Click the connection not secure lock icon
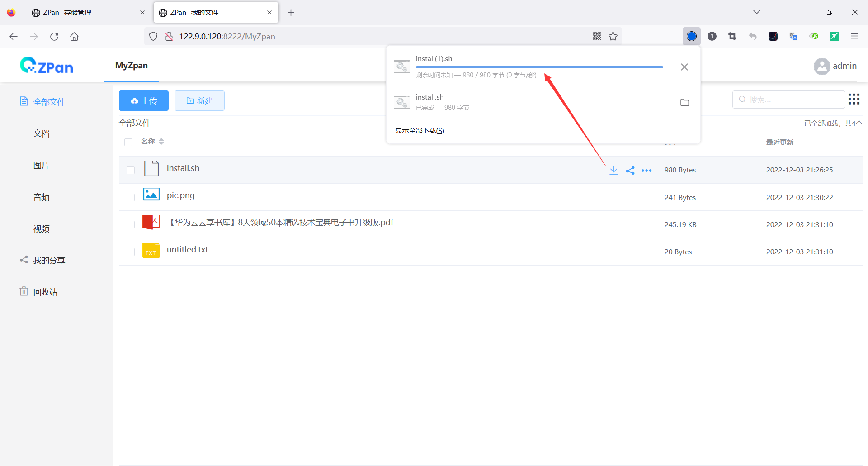Viewport: 868px width, 466px height. 169,36
